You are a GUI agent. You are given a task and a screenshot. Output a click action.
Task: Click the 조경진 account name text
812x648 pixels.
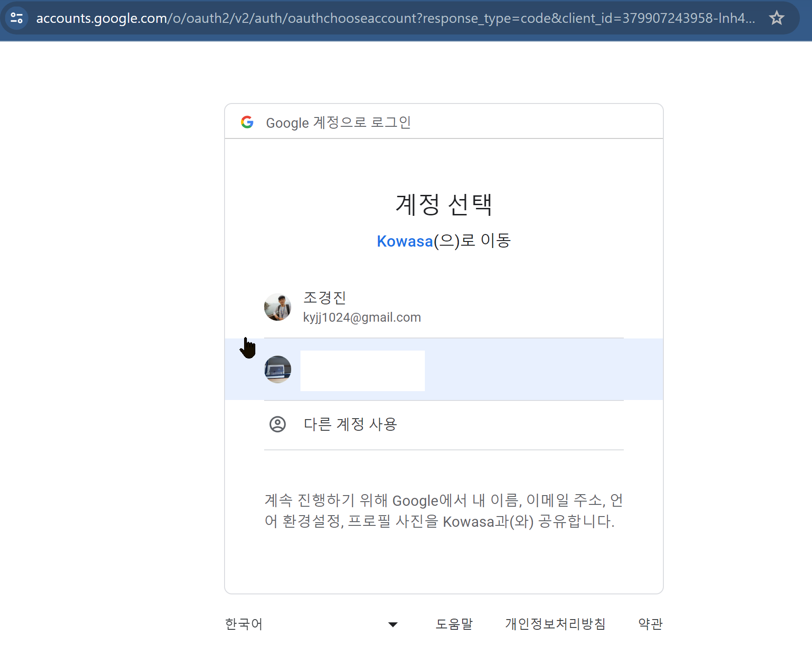pyautogui.click(x=325, y=297)
